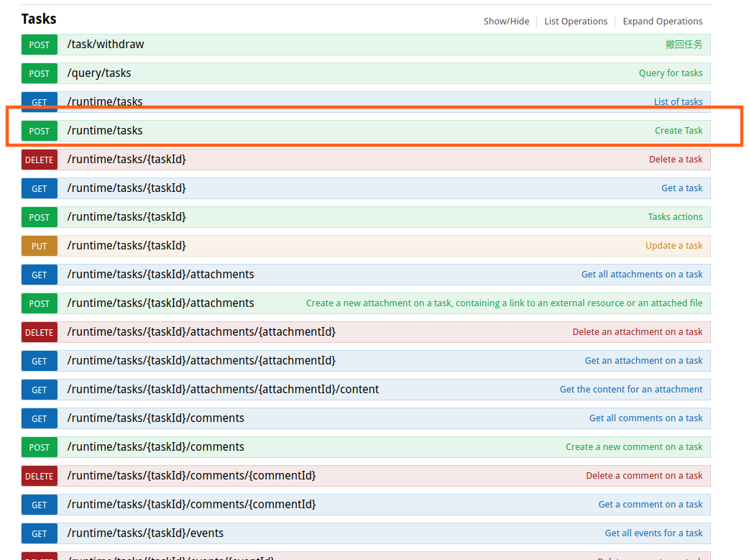Click the 撤回任务 description link

[x=684, y=45]
